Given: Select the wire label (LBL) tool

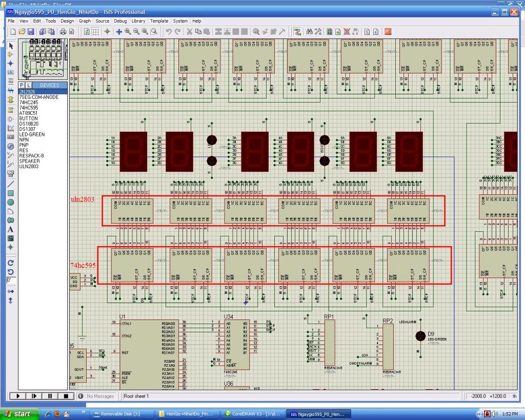Looking at the screenshot, I should pyautogui.click(x=10, y=72).
